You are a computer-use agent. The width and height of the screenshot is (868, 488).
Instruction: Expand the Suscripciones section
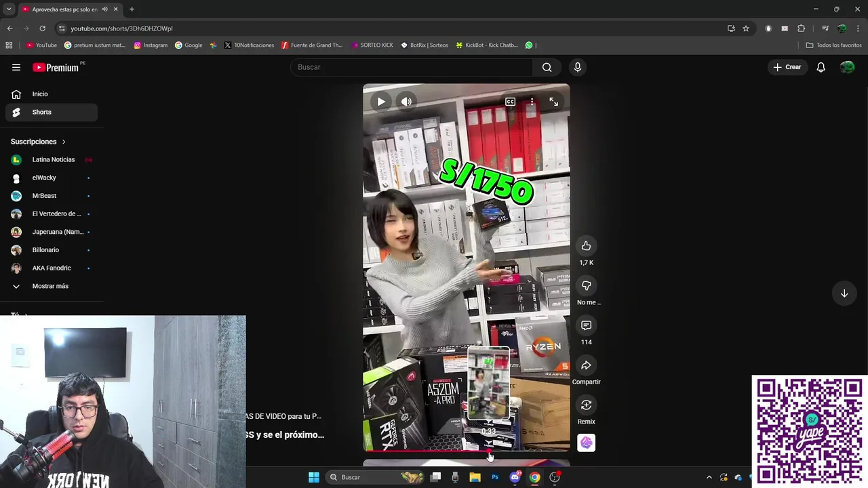pyautogui.click(x=39, y=142)
